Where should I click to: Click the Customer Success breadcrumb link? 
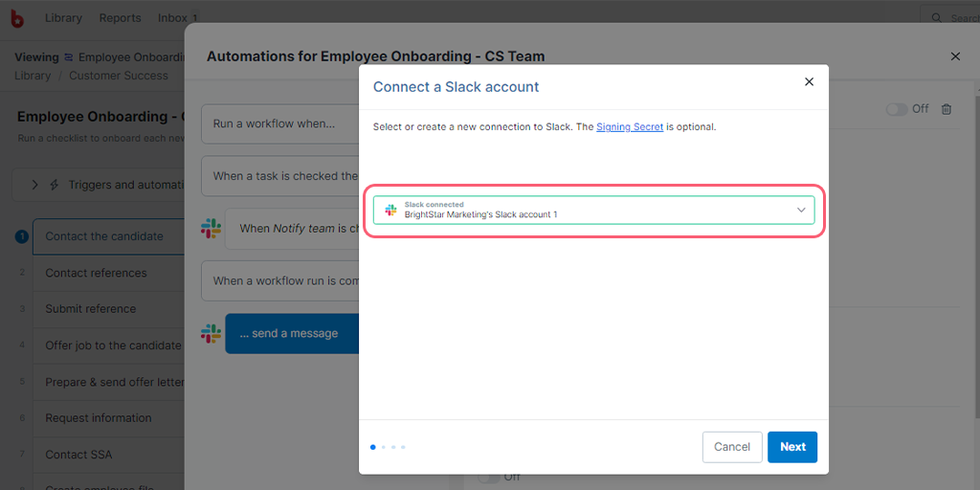coord(119,76)
